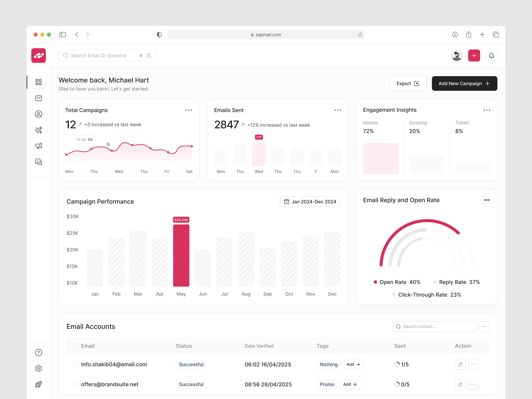Open Engagement Insights card options menu
Viewport: 532px width, 399px height.
[487, 110]
